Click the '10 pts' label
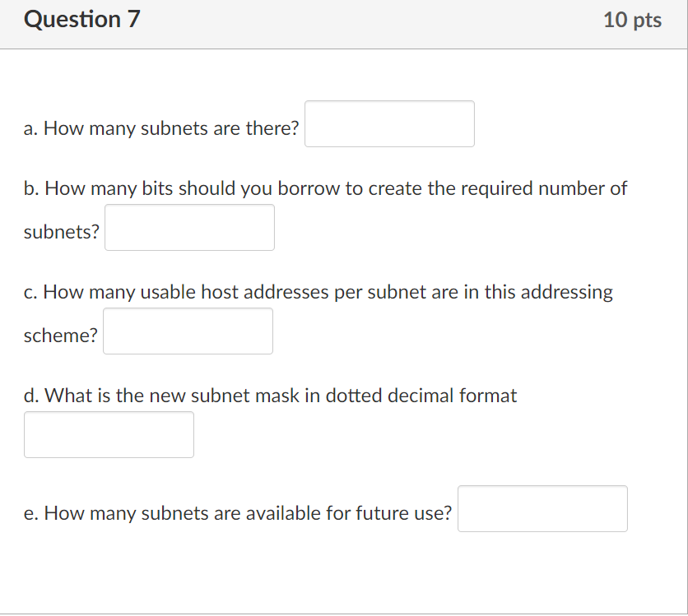 coord(632,20)
